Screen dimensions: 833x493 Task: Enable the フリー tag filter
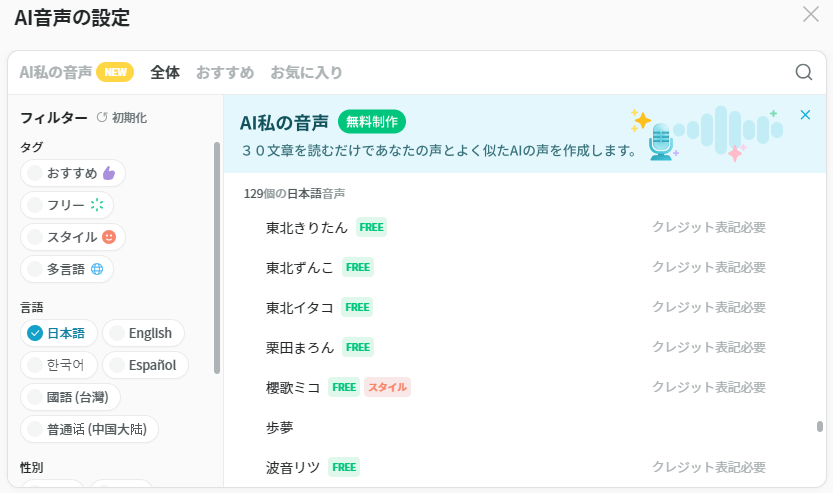click(66, 205)
